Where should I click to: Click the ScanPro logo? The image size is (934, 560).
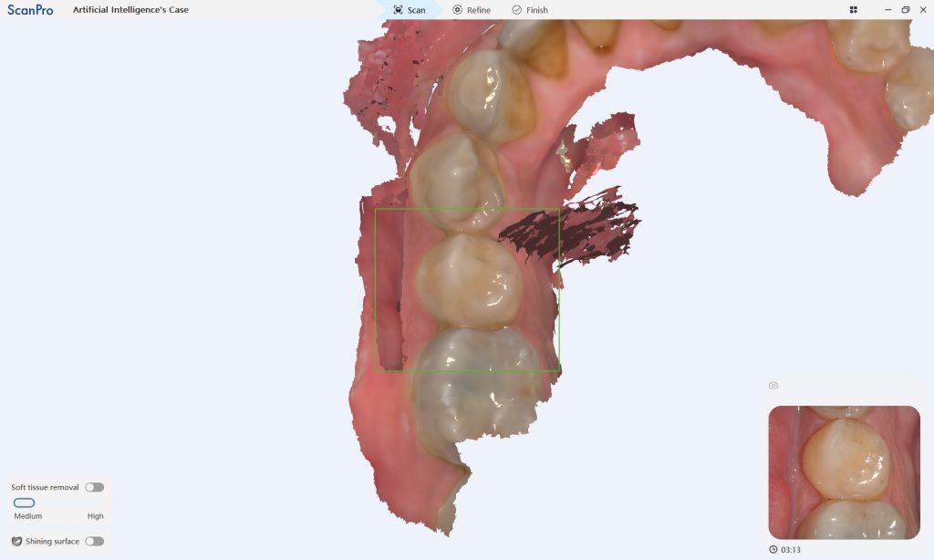[x=30, y=10]
